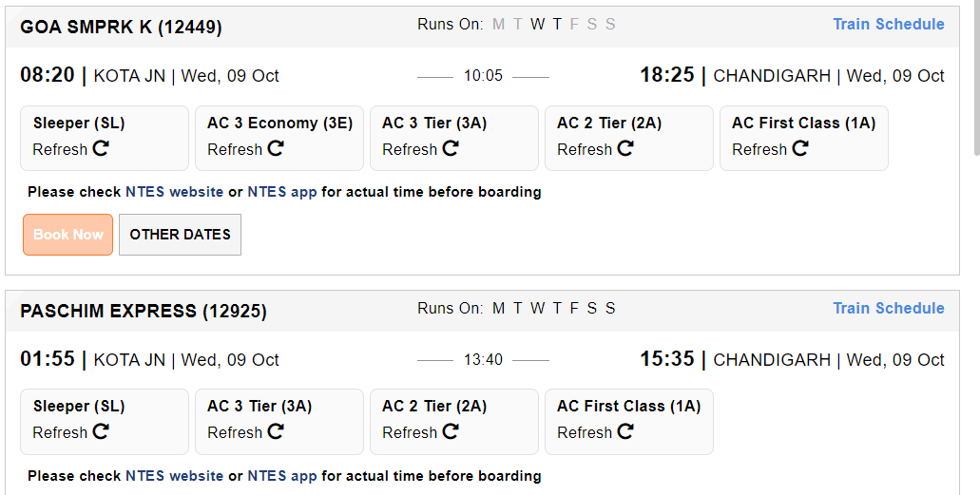Open NTES website link under Paschim Express

point(174,476)
